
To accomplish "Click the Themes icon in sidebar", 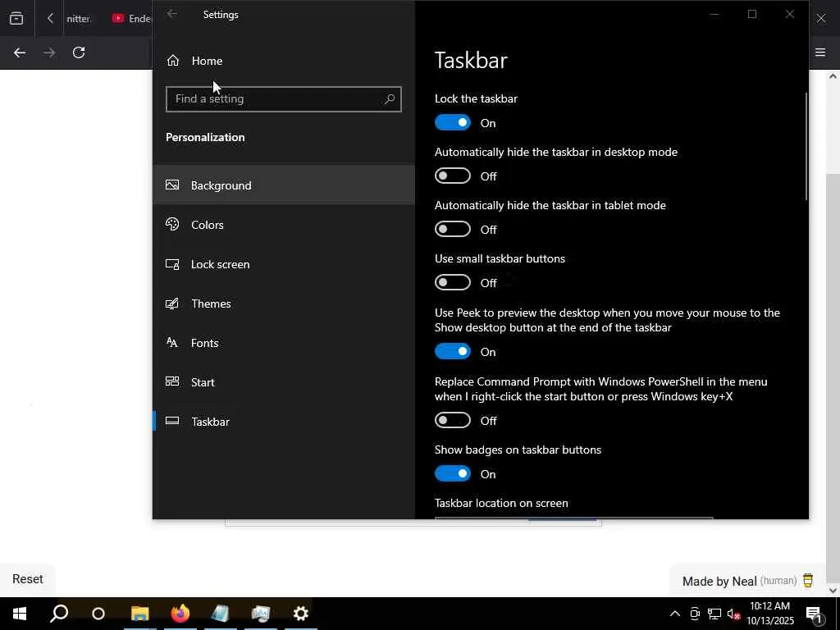I will pyautogui.click(x=172, y=304).
